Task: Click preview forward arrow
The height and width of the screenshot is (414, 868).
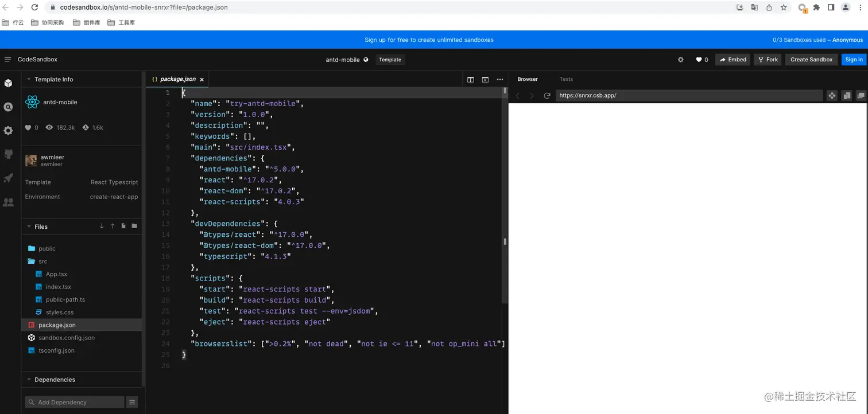Action: (532, 96)
